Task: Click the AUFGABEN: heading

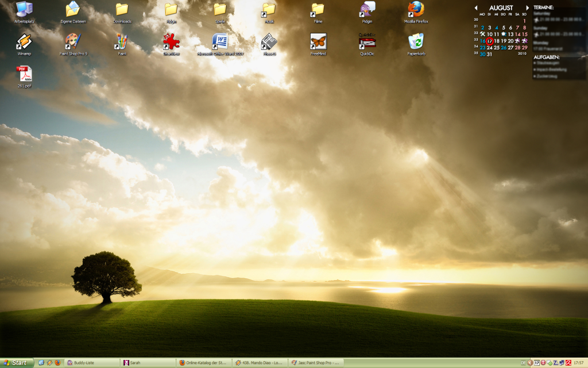Action: tap(547, 57)
